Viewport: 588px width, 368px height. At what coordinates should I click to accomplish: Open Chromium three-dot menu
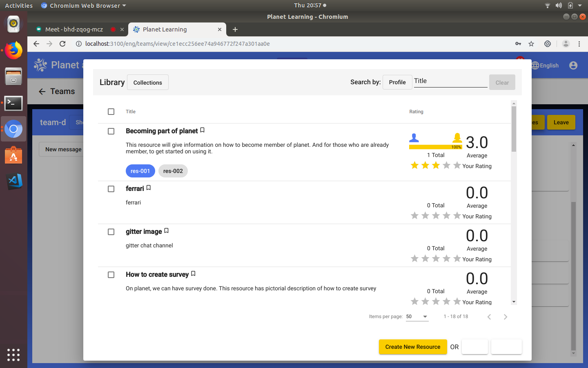coord(579,44)
